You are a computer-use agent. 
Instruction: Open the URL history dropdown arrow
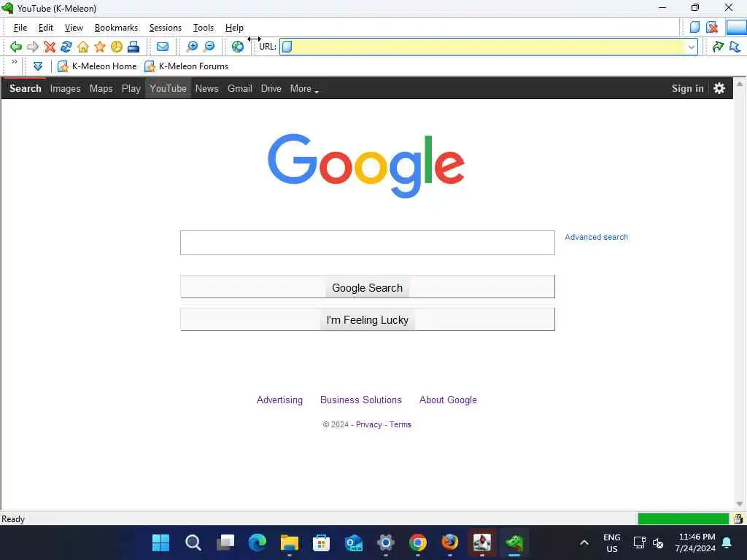coord(692,47)
